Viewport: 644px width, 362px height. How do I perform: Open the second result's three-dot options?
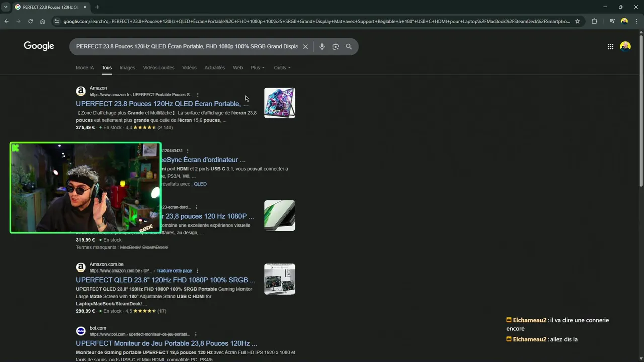point(188,151)
